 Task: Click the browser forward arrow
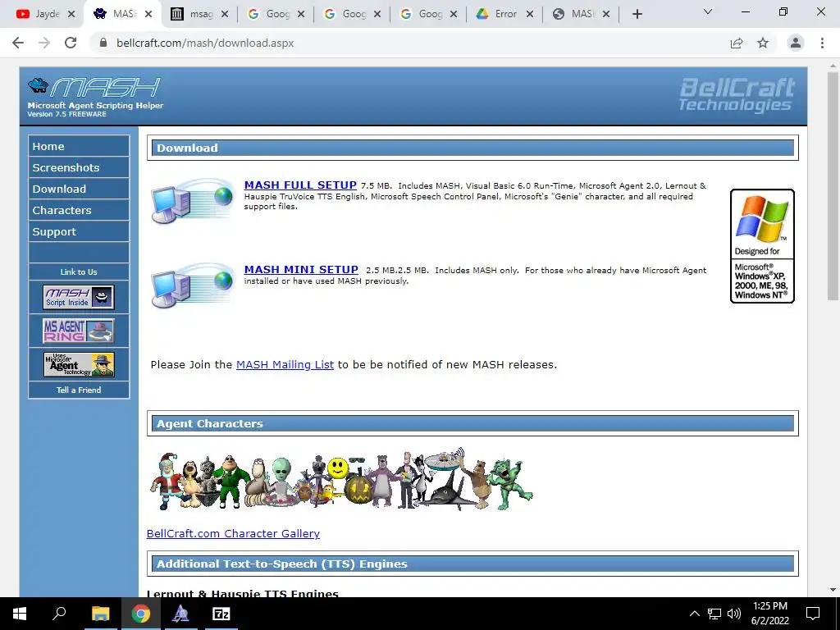click(x=44, y=43)
